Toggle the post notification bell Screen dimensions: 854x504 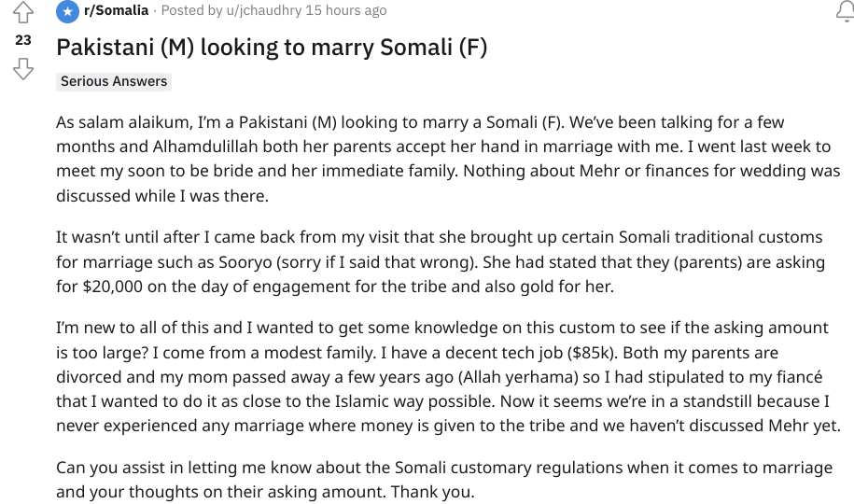(846, 11)
